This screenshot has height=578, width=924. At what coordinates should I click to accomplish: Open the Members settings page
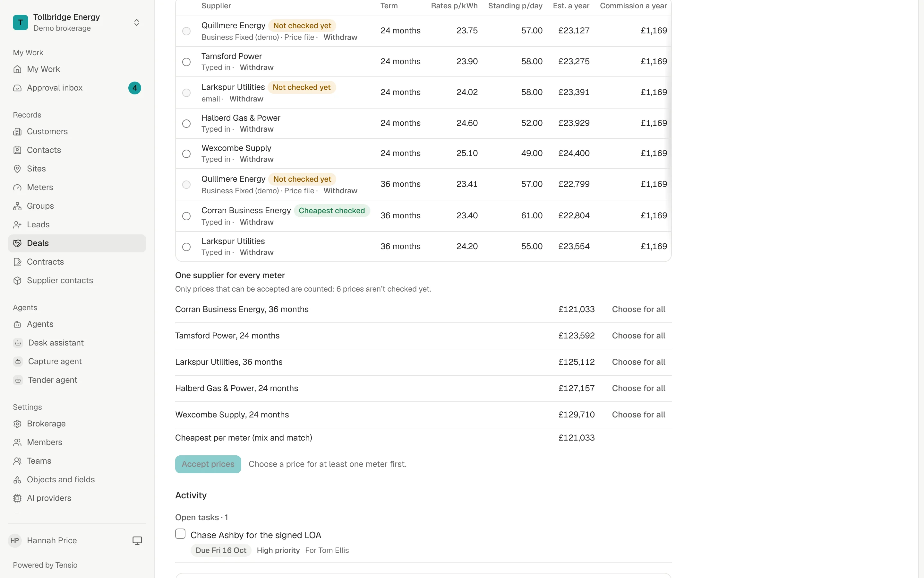click(x=77, y=442)
